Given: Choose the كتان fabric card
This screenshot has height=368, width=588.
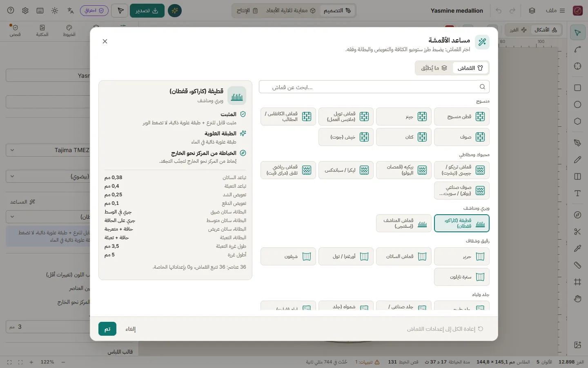Looking at the screenshot, I should point(403,137).
